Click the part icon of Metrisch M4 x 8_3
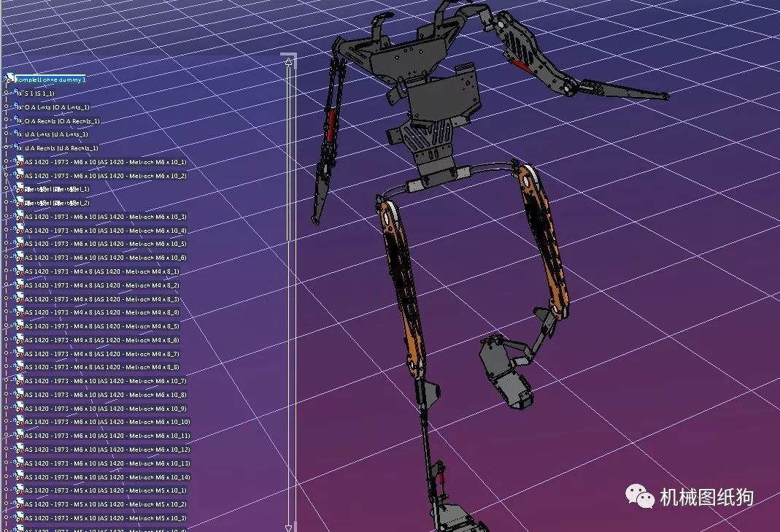The height and width of the screenshot is (532, 780). coord(19,298)
